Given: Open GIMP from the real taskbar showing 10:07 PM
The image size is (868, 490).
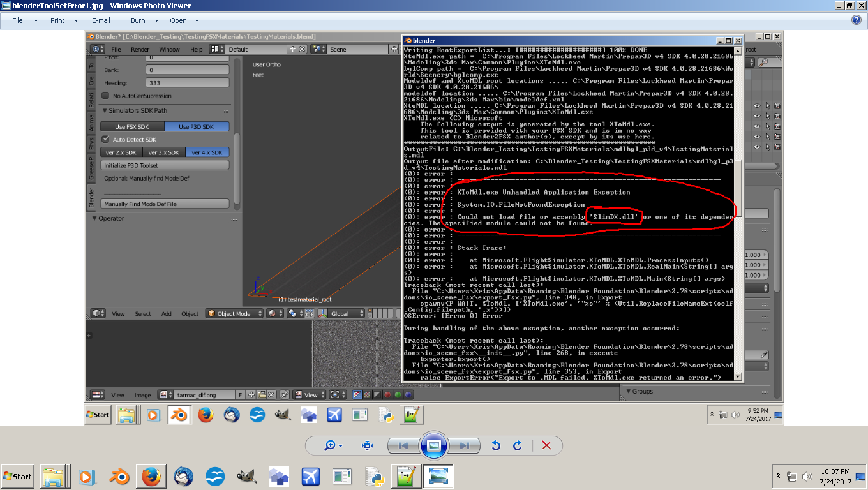Looking at the screenshot, I should tap(247, 476).
